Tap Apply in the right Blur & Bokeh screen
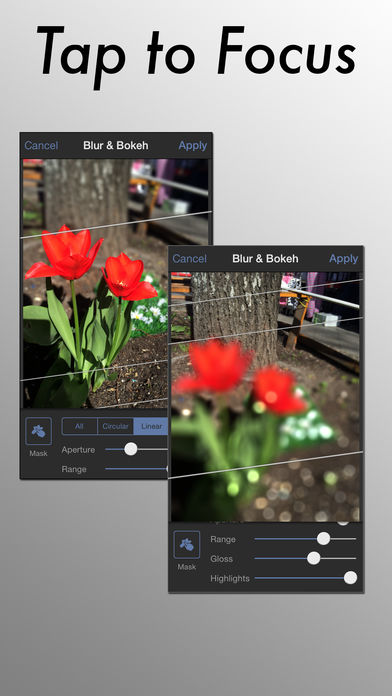The width and height of the screenshot is (392, 696). point(344,259)
